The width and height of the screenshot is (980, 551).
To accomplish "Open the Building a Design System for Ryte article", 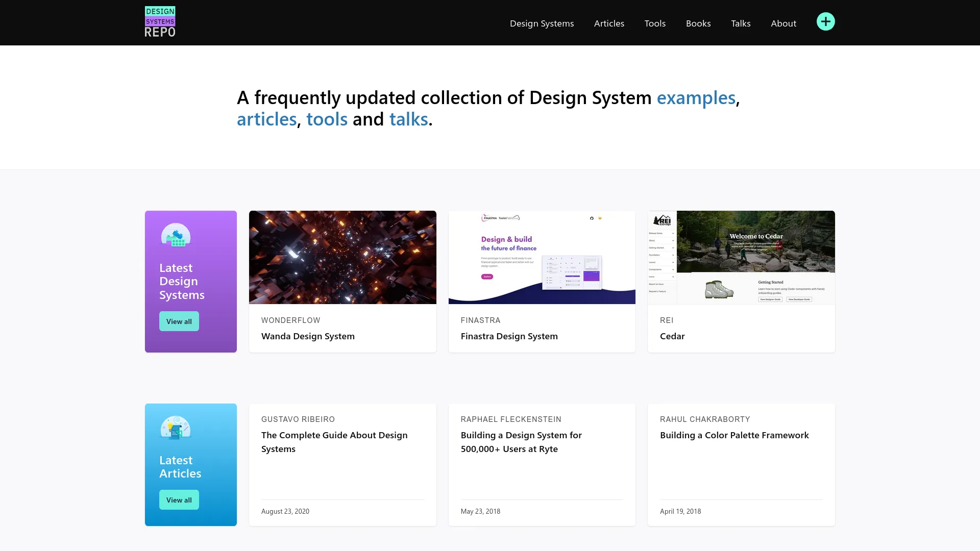I will [521, 442].
